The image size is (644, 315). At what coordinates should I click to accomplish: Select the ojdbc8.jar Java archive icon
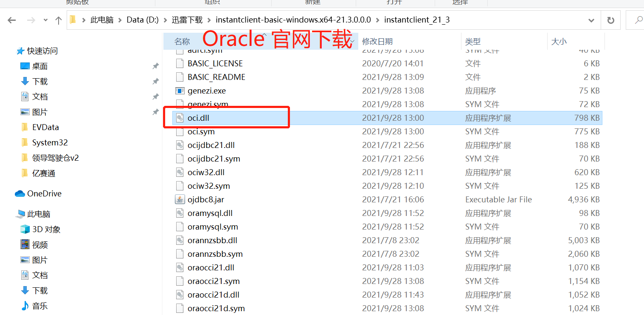tap(180, 199)
